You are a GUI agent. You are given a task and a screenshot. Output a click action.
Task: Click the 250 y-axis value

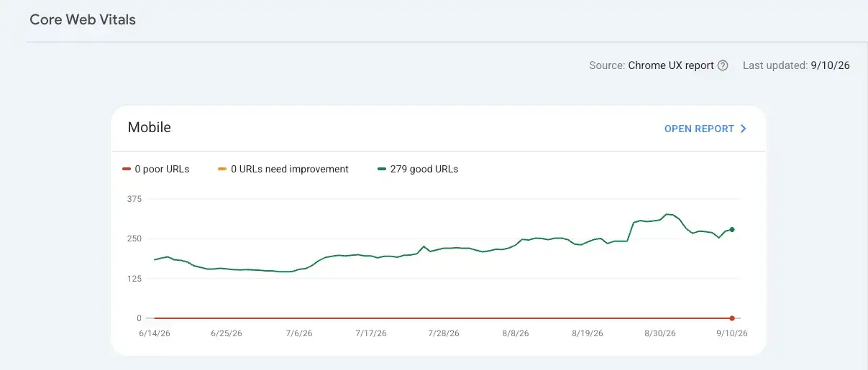tap(134, 239)
